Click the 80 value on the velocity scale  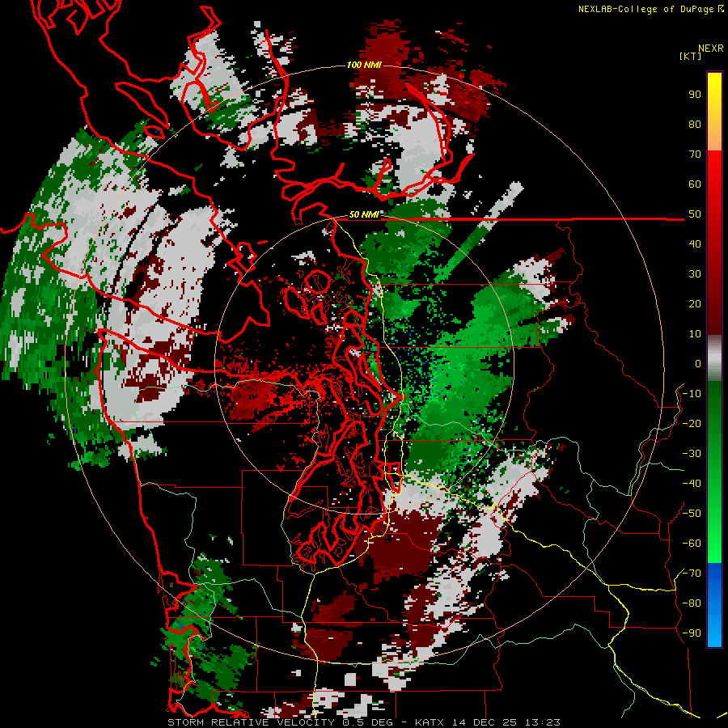pos(695,125)
